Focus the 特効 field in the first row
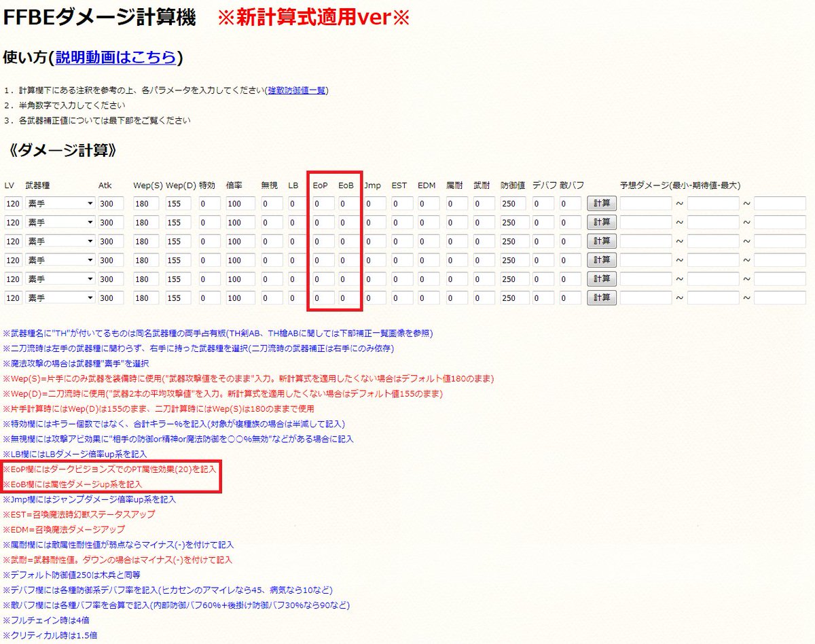 (x=209, y=203)
